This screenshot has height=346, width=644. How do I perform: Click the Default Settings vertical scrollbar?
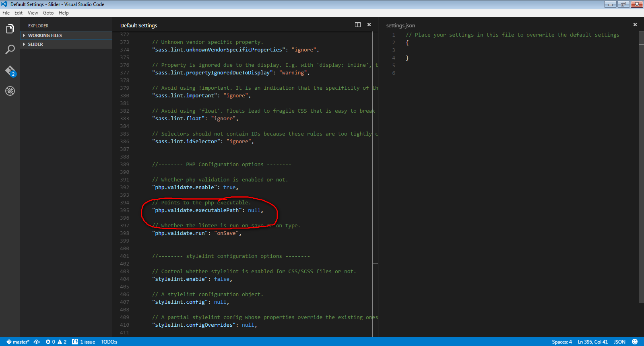point(375,184)
